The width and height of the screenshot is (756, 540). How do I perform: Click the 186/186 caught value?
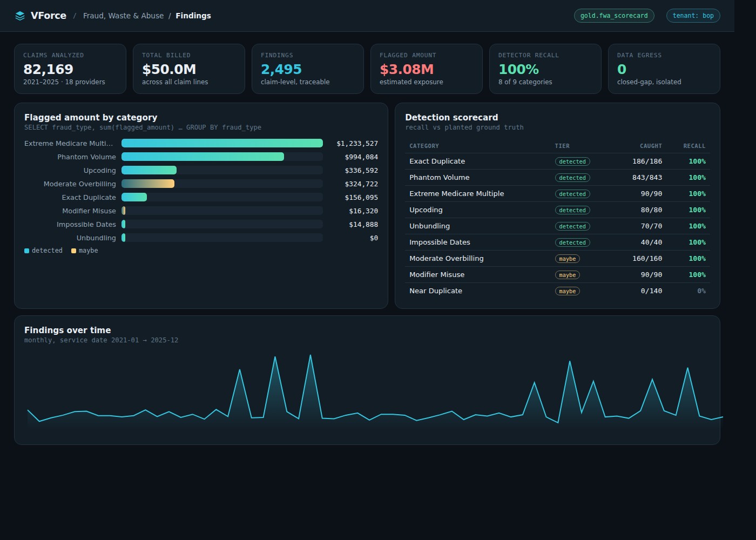647,161
